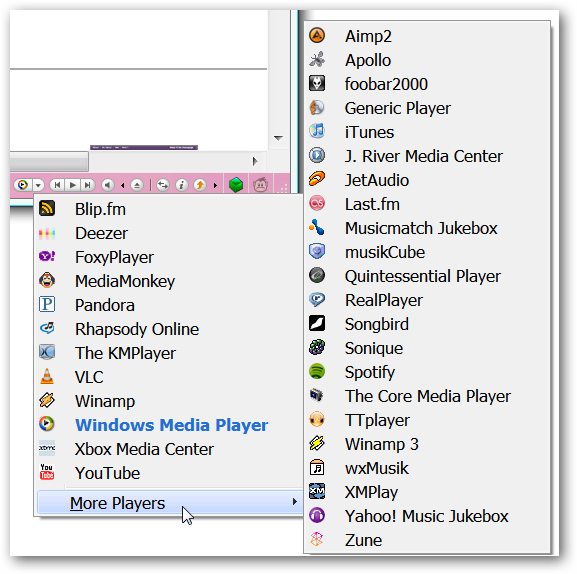Click the monkey face status bar icon
The image size is (577, 574).
point(261,184)
